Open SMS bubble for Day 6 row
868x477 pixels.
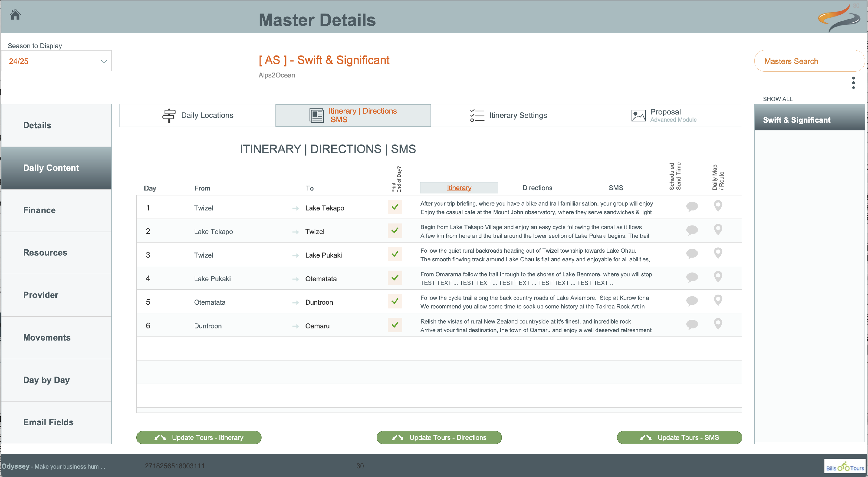692,324
